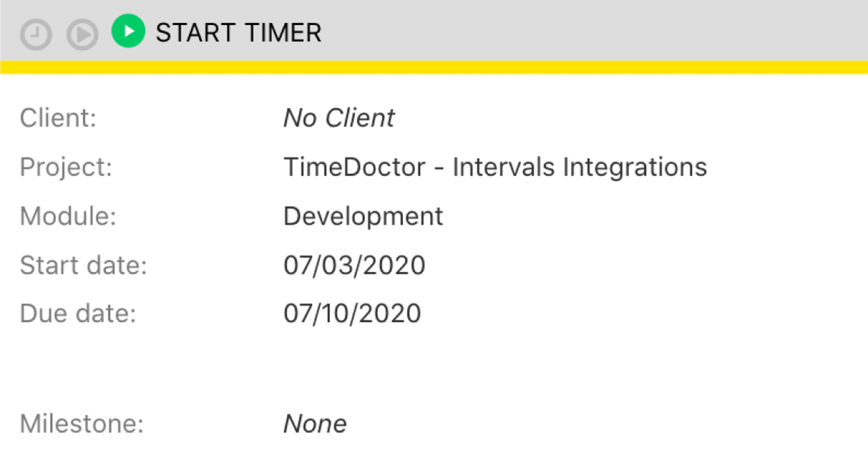Image resolution: width=868 pixels, height=454 pixels.
Task: Click the green start timer play icon
Action: click(128, 31)
